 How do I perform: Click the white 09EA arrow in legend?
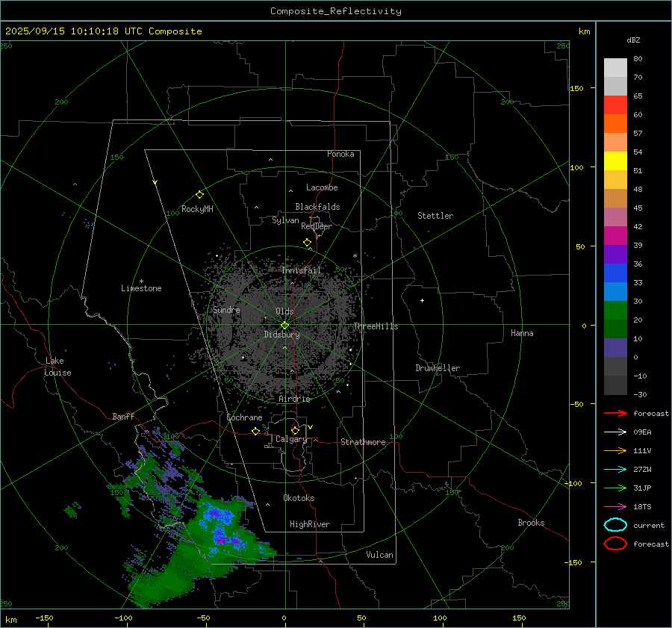point(615,432)
